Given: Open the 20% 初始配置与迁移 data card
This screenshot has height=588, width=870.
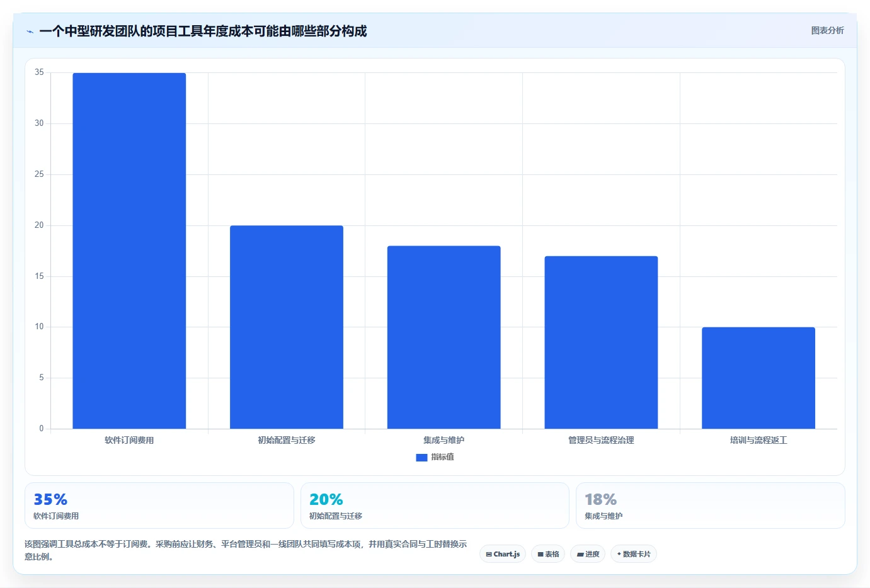Looking at the screenshot, I should tap(435, 506).
